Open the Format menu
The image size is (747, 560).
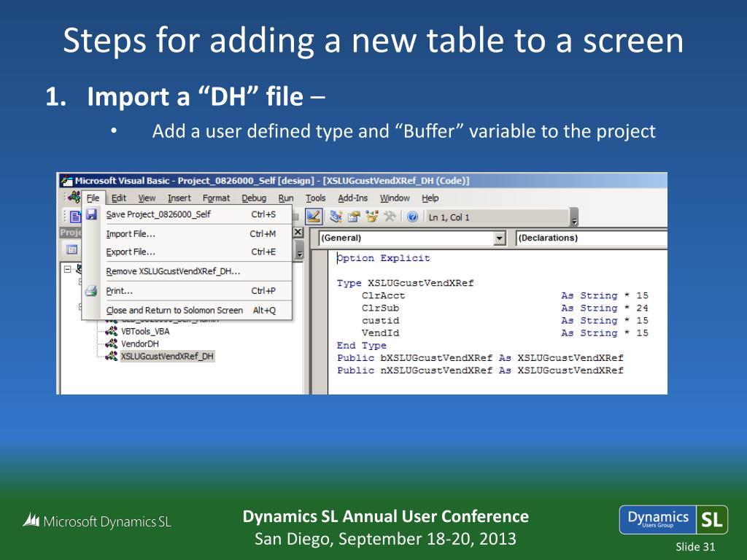(x=216, y=198)
